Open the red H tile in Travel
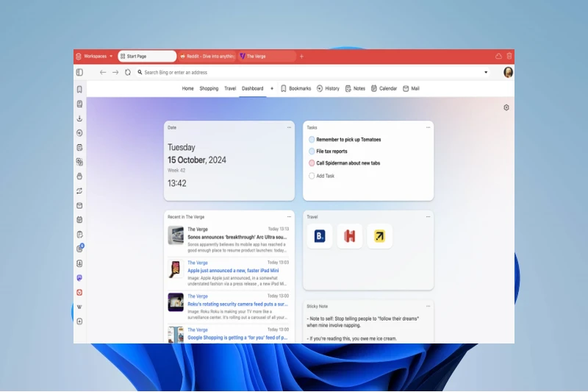The height and width of the screenshot is (392, 588). coord(350,236)
